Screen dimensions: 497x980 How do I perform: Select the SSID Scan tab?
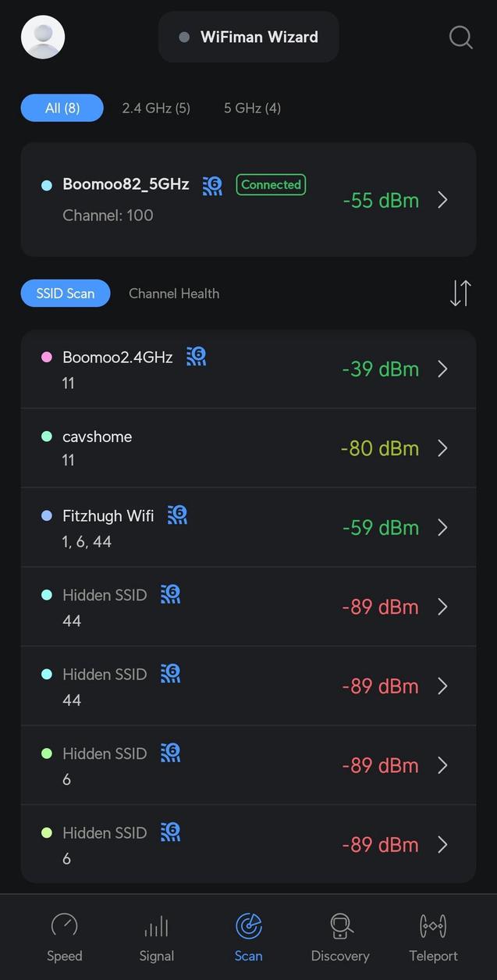[x=66, y=293]
